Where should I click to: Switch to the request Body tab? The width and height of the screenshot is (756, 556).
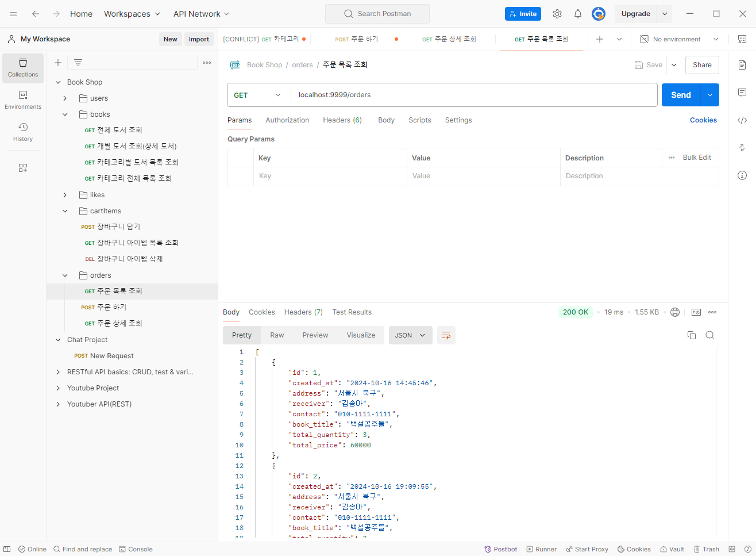[386, 120]
